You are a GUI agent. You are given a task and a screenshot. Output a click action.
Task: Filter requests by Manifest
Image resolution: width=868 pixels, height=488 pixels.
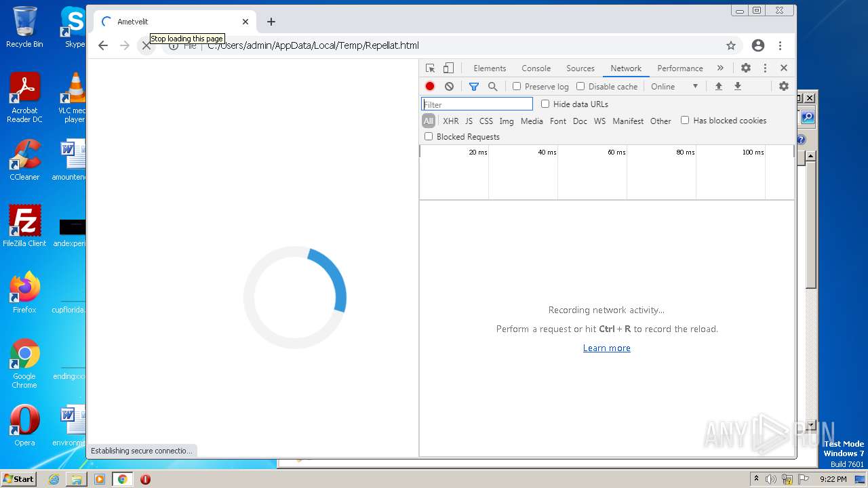628,121
